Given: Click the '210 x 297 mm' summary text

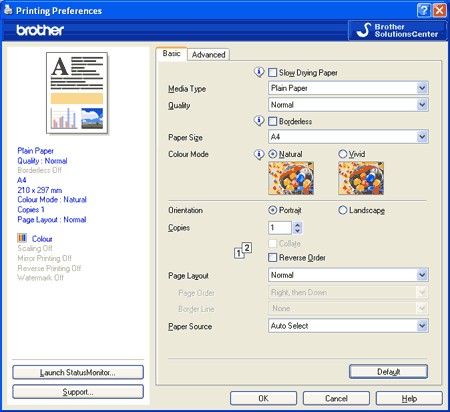Looking at the screenshot, I should (40, 190).
